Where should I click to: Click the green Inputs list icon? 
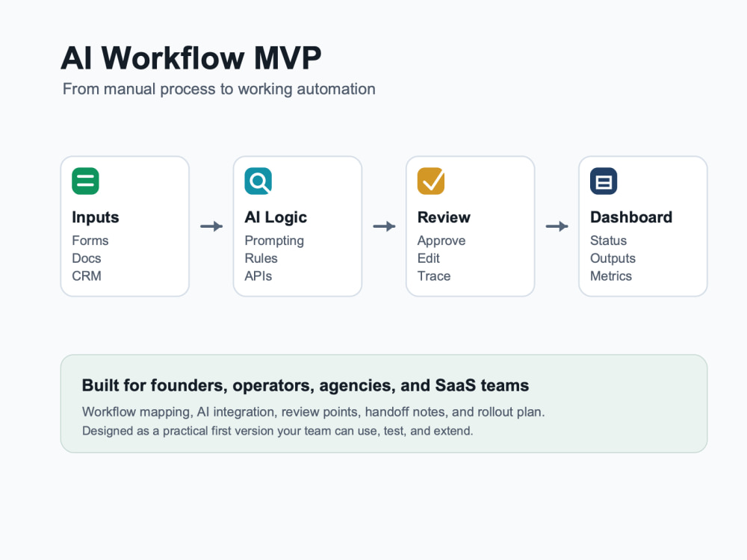(x=85, y=181)
